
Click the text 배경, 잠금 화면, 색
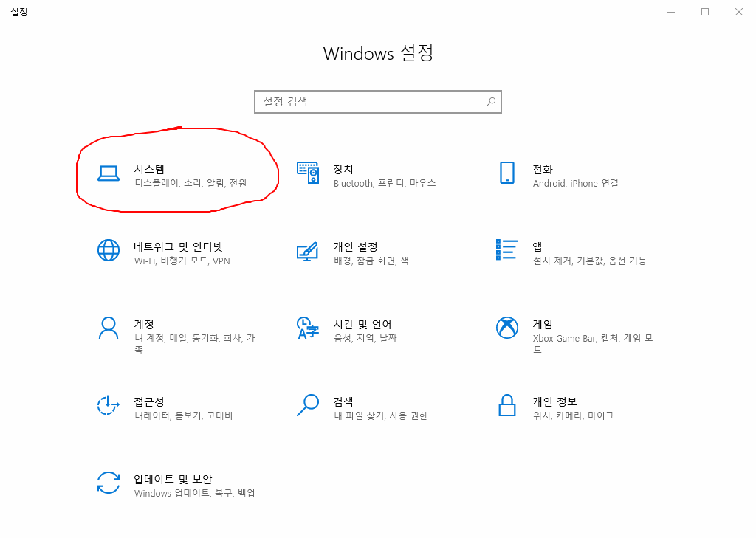pos(371,261)
